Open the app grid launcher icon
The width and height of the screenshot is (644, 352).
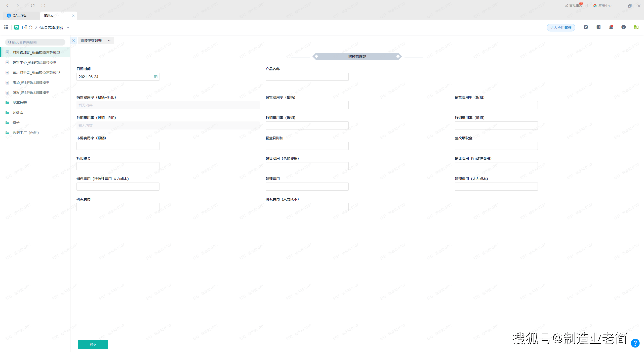[x=6, y=27]
